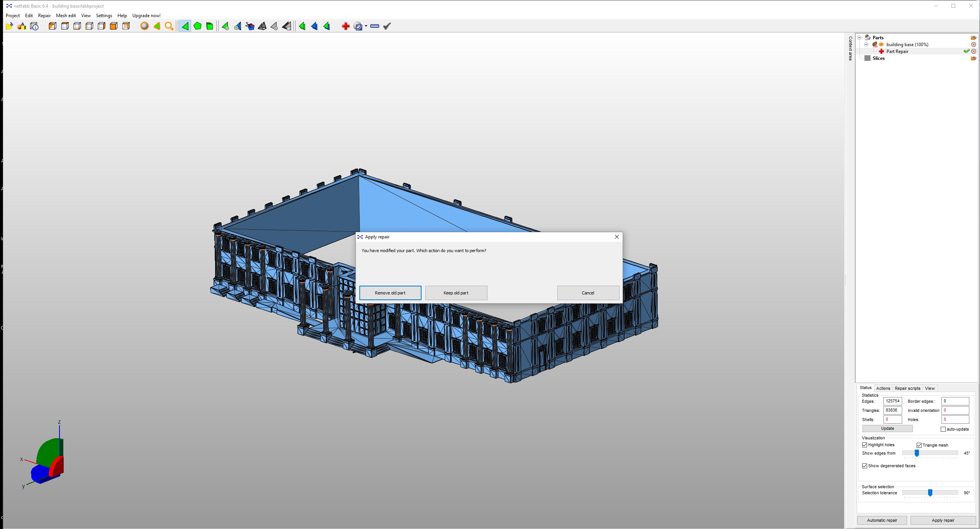Open the Upgrade now! menu
Screen dimensions: 980x529
point(146,16)
